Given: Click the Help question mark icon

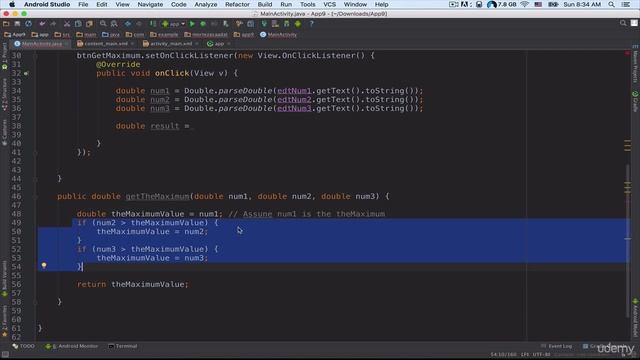Looking at the screenshot, I should (311, 24).
